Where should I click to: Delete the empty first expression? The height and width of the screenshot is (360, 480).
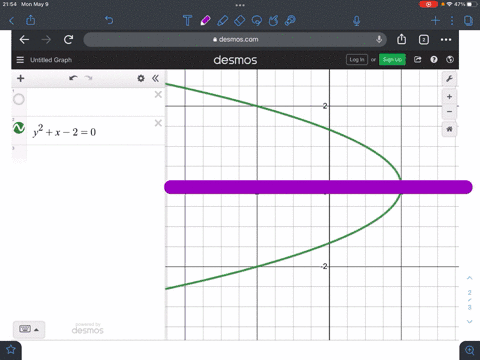[x=158, y=95]
